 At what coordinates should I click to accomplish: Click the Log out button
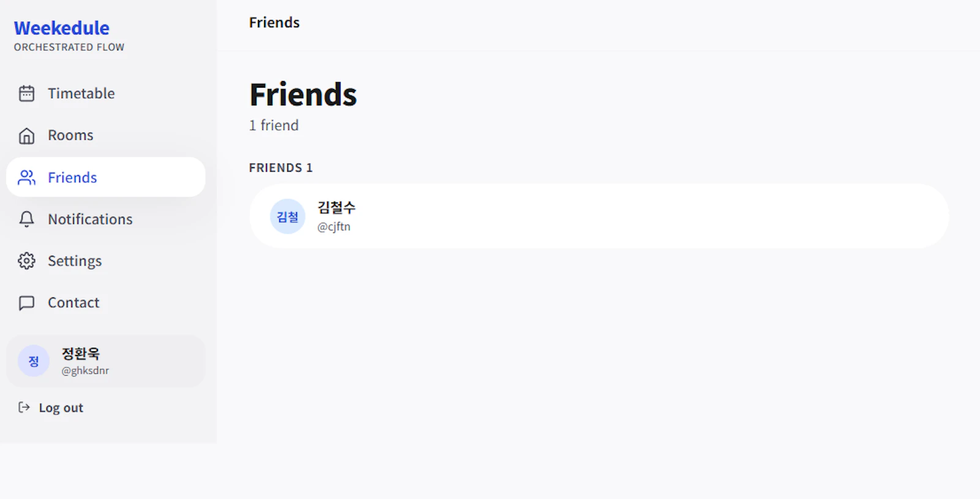tap(51, 408)
